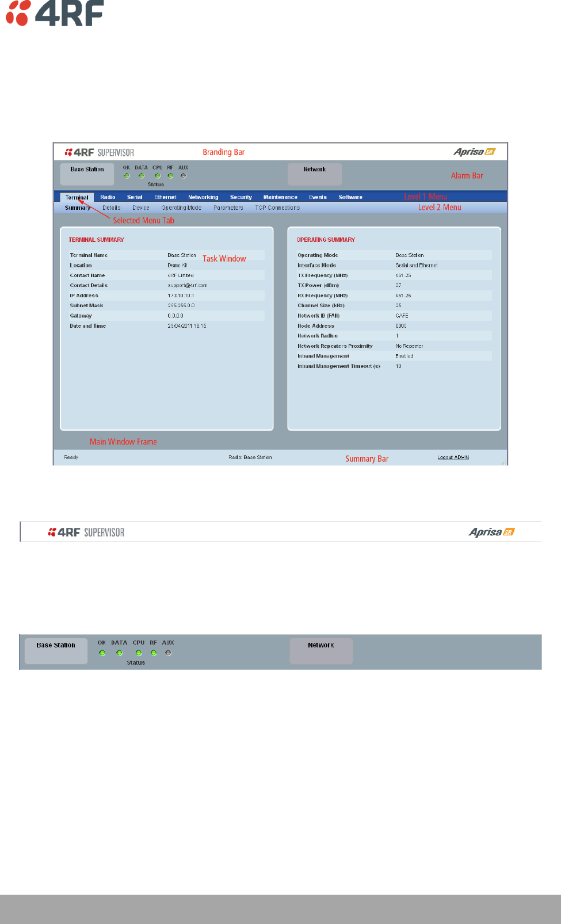Click the TX Frequency (MHz) value
This screenshot has height=924, width=561.
(x=403, y=275)
